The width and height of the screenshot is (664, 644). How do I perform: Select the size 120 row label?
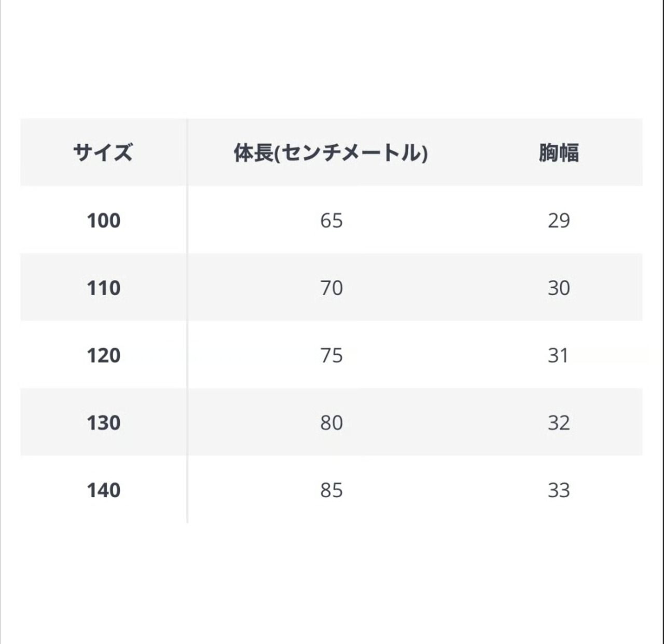click(x=104, y=355)
